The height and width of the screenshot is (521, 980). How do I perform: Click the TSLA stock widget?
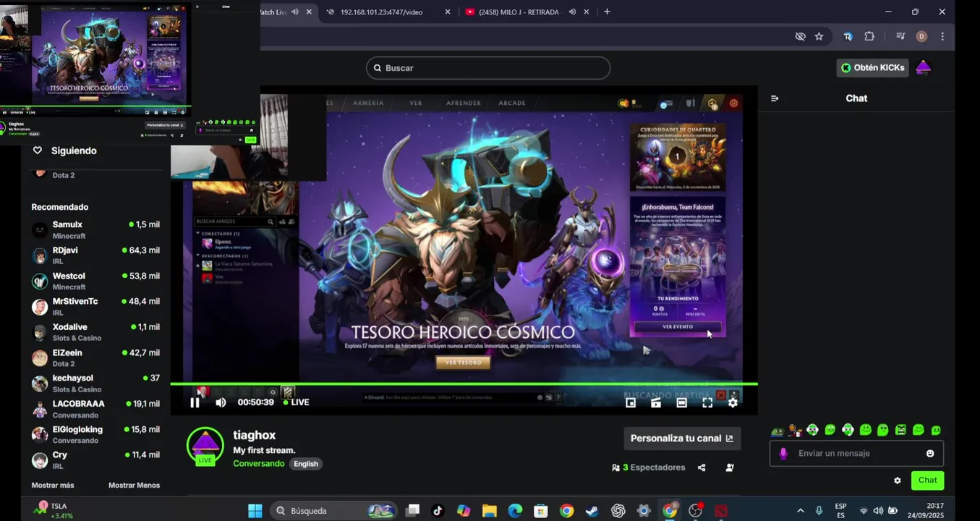(x=54, y=511)
